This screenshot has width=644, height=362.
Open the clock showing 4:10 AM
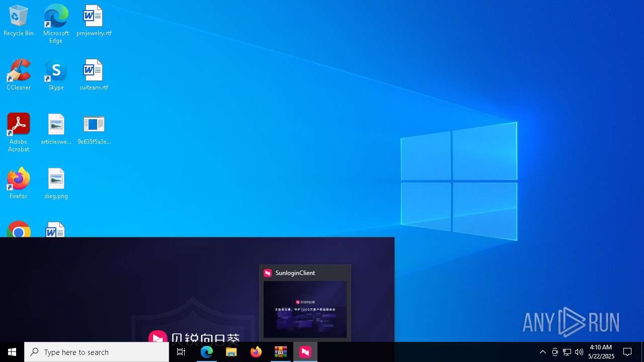pos(601,352)
